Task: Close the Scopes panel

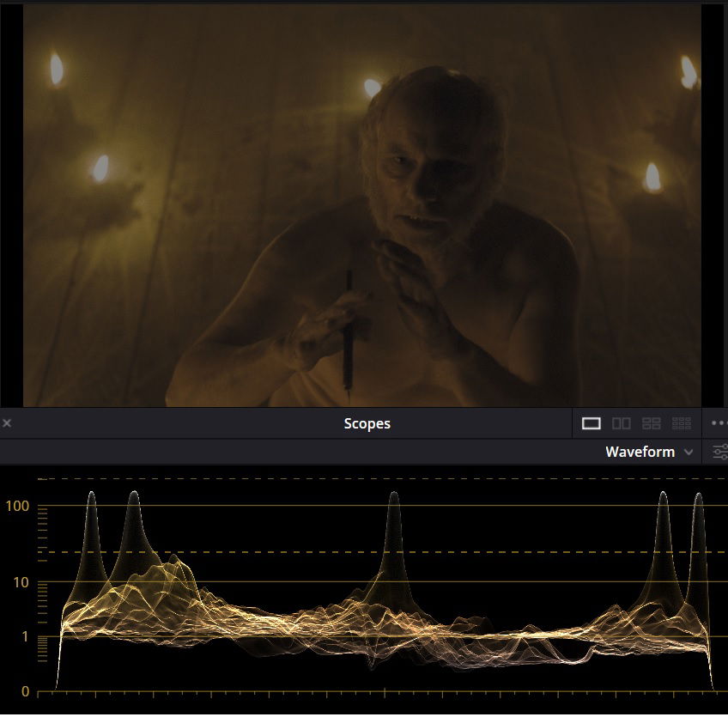Action: [x=7, y=423]
